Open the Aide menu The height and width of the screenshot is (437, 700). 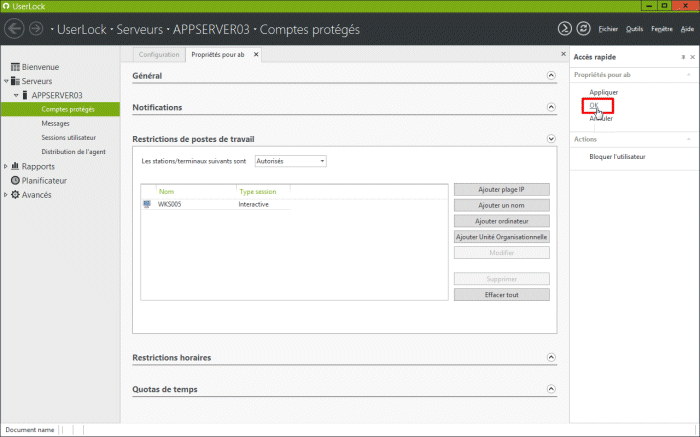click(687, 29)
